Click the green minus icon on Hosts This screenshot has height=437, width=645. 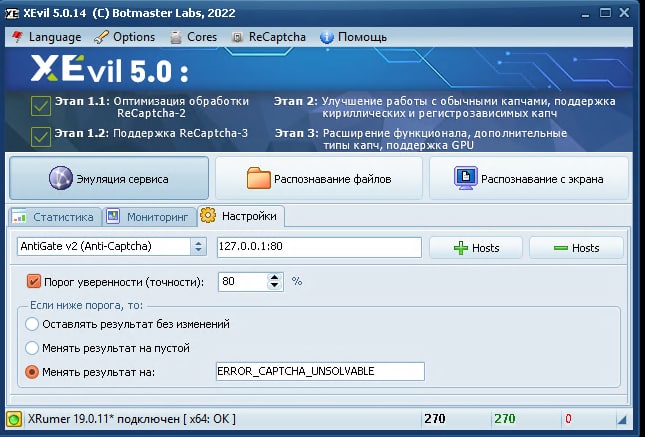pos(561,248)
